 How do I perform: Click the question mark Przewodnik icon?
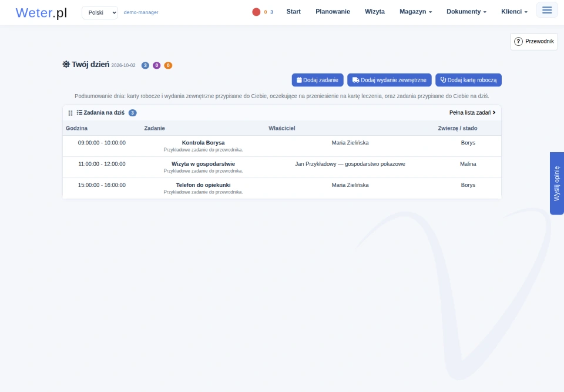click(518, 41)
